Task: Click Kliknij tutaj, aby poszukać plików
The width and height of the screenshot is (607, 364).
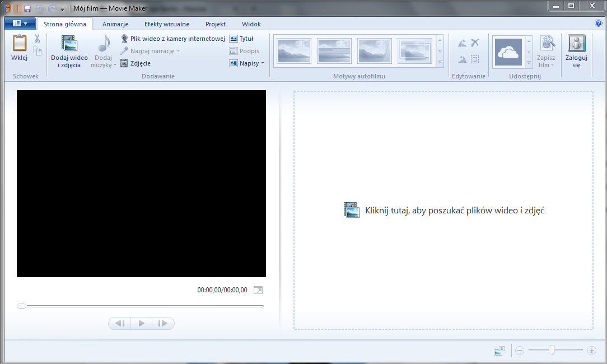Action: tap(444, 210)
